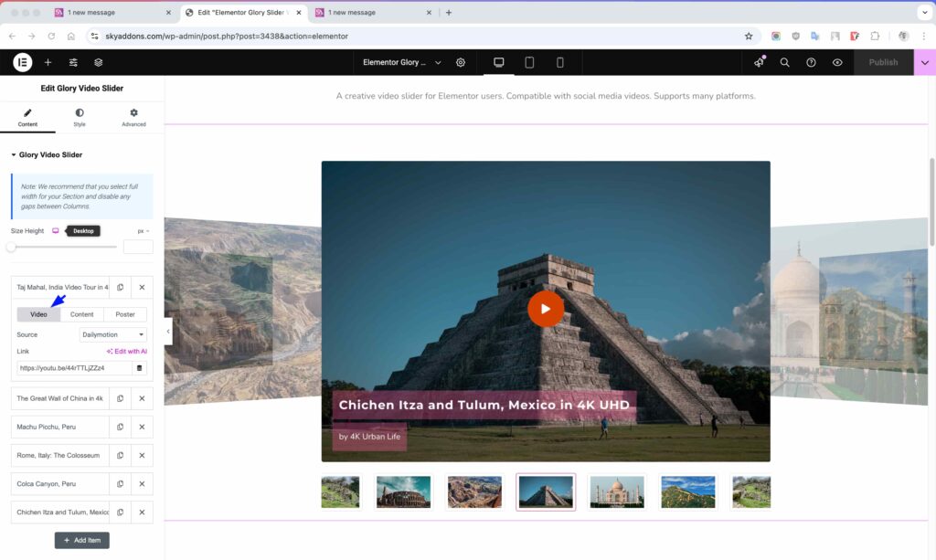Viewport: 936px width, 560px height.
Task: Open the Finder search icon
Action: [785, 62]
